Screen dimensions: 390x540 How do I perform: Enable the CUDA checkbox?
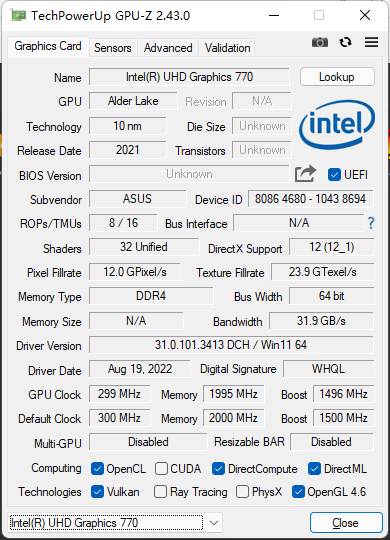pyautogui.click(x=161, y=469)
